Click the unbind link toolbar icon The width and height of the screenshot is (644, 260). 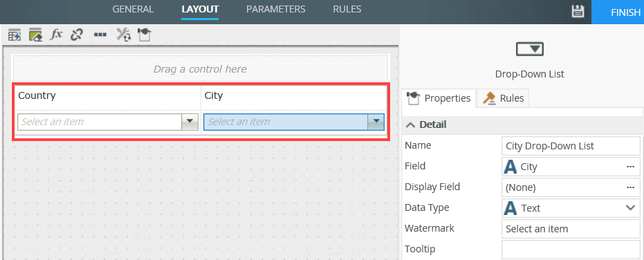[76, 35]
